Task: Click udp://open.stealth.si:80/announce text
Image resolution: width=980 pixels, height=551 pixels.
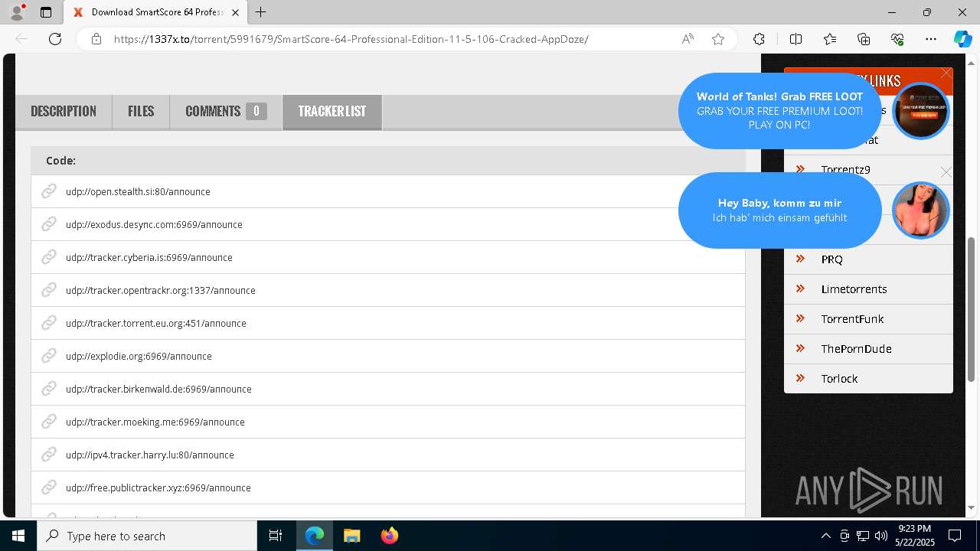Action: coord(138,191)
